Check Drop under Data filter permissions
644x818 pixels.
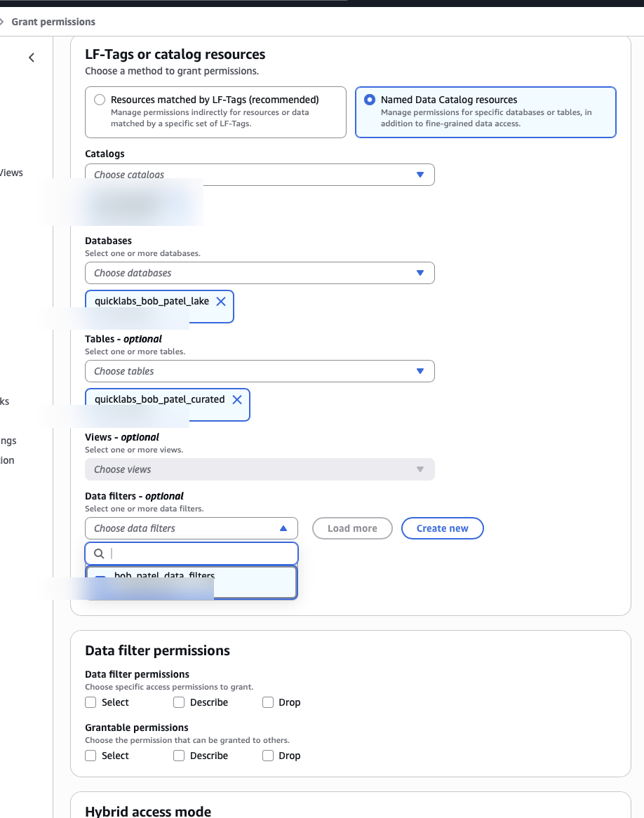pos(268,702)
